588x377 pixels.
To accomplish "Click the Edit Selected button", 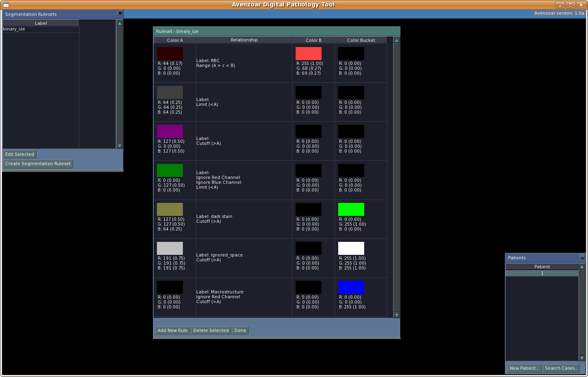I will [19, 154].
